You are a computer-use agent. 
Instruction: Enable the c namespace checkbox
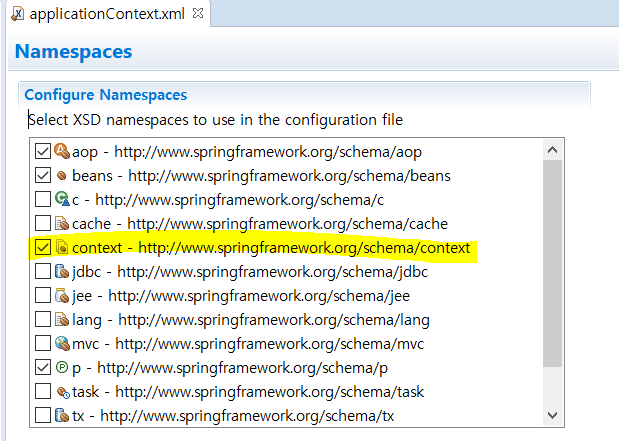click(43, 199)
